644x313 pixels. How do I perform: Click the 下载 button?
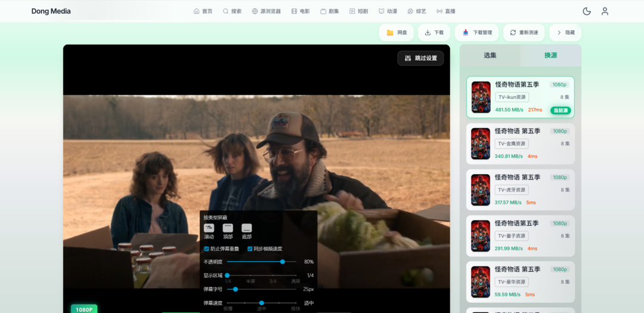(434, 32)
